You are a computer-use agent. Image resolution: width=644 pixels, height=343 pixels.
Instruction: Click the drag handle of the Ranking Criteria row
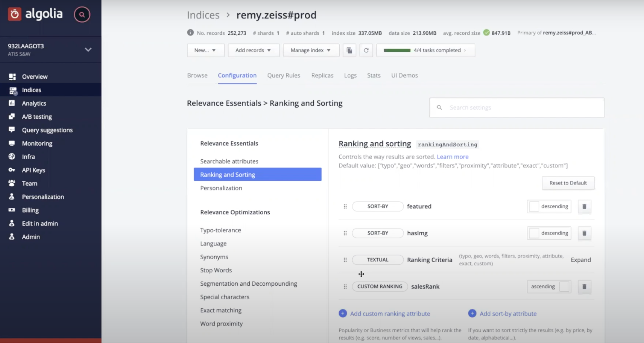[x=345, y=260]
